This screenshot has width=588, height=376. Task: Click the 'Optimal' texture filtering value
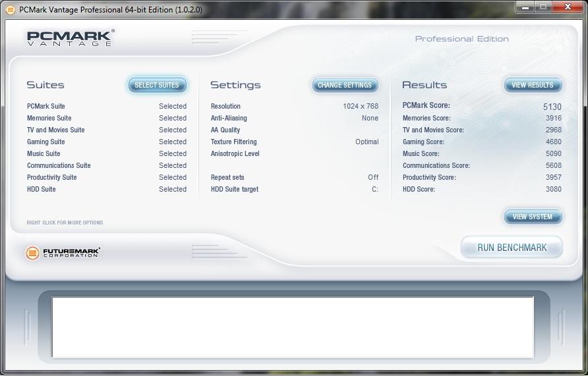367,142
